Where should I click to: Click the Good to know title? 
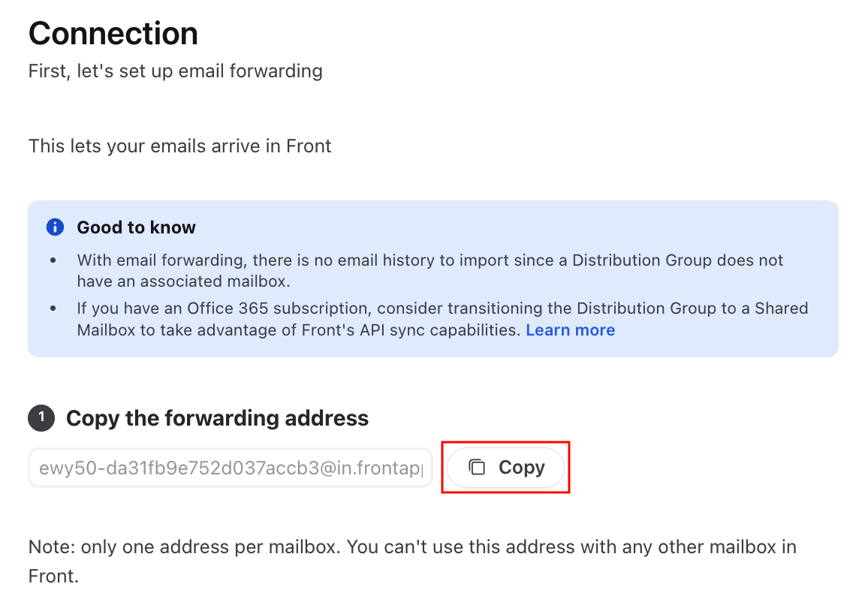coord(136,227)
